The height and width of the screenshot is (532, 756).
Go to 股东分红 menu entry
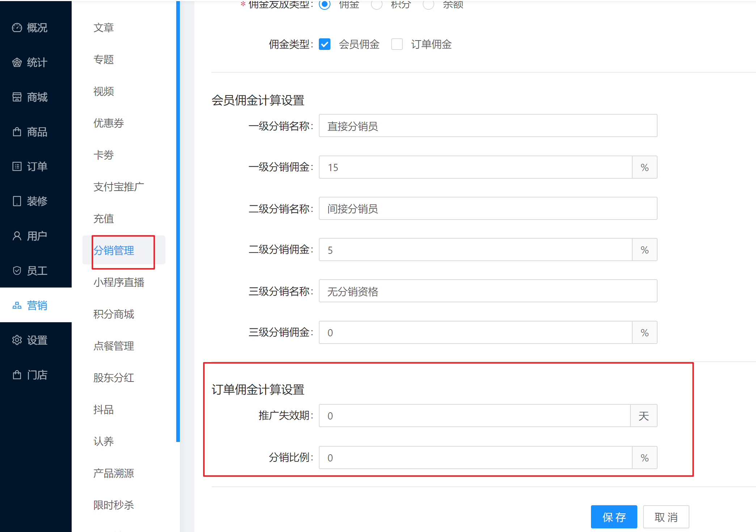(x=114, y=378)
